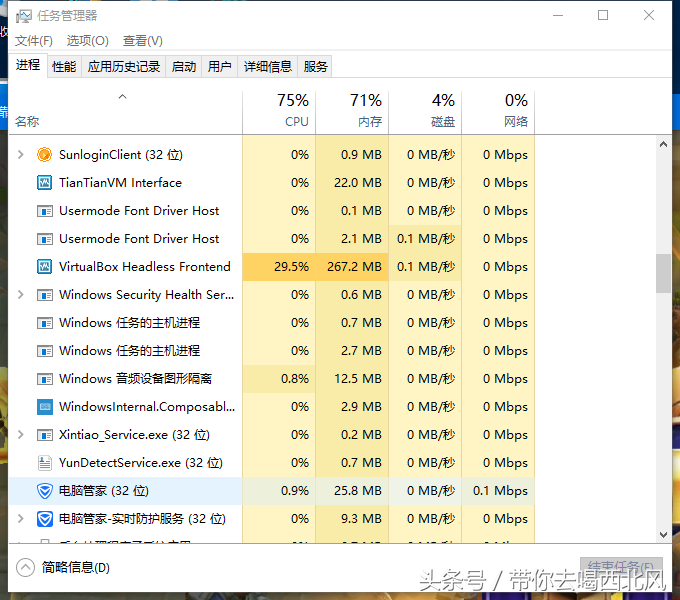Click the scrollbar up arrow
Screen dimensions: 680x600
pos(663,144)
